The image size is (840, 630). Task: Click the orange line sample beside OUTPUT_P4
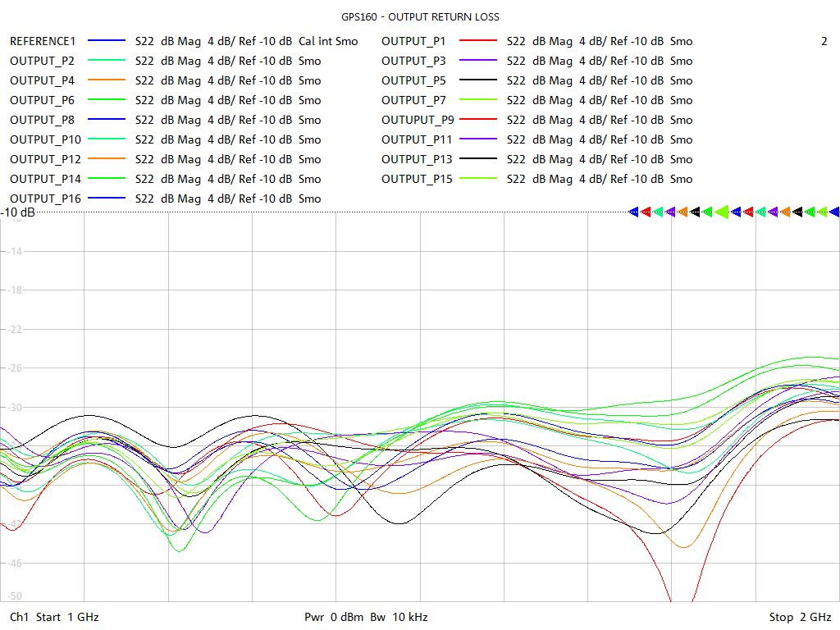(x=107, y=80)
